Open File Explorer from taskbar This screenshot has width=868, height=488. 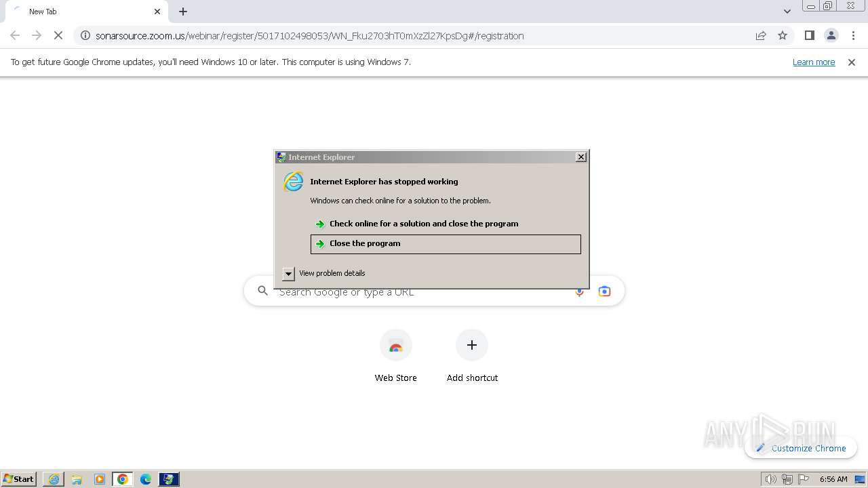(x=77, y=479)
